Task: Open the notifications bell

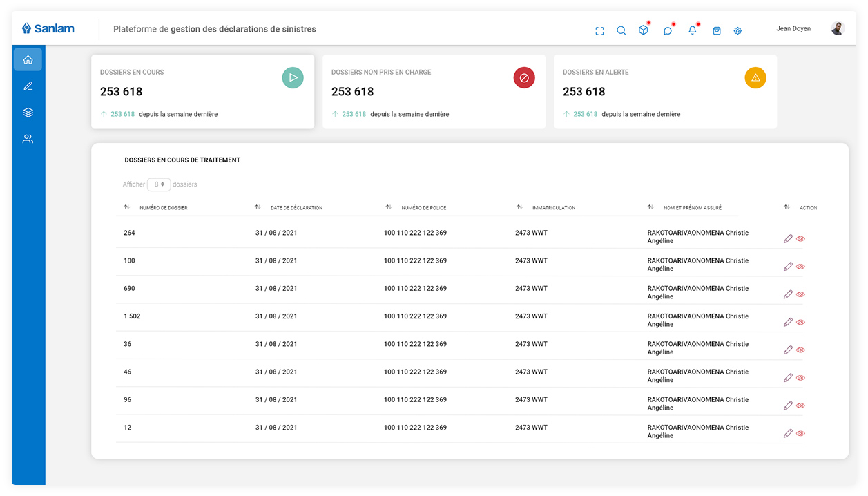Action: click(692, 30)
